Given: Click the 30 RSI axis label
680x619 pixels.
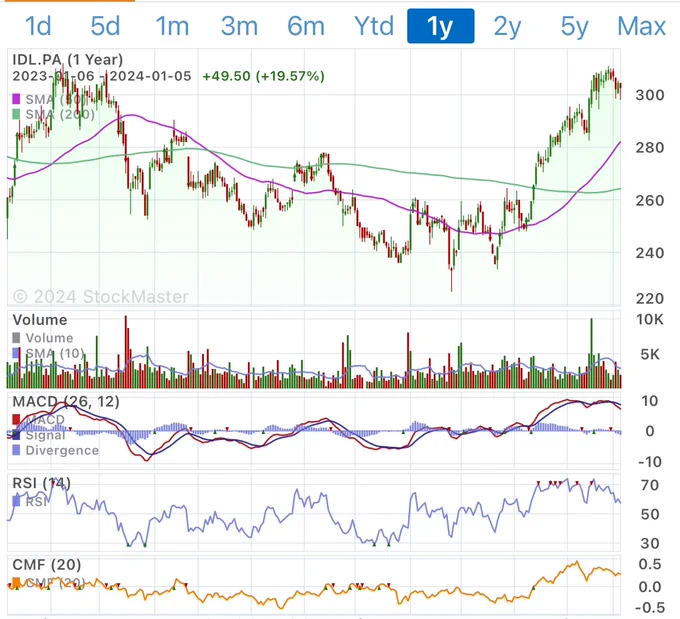Looking at the screenshot, I should point(650,543).
